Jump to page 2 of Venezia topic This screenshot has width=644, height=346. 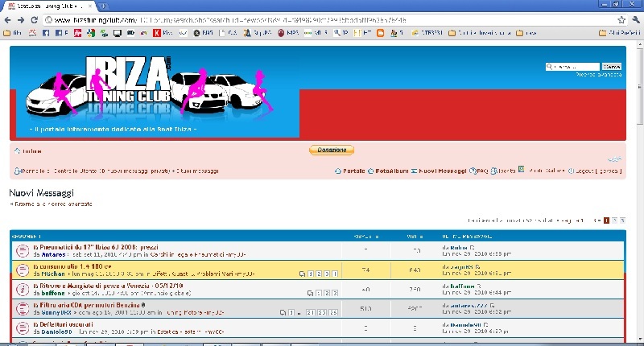327,293
